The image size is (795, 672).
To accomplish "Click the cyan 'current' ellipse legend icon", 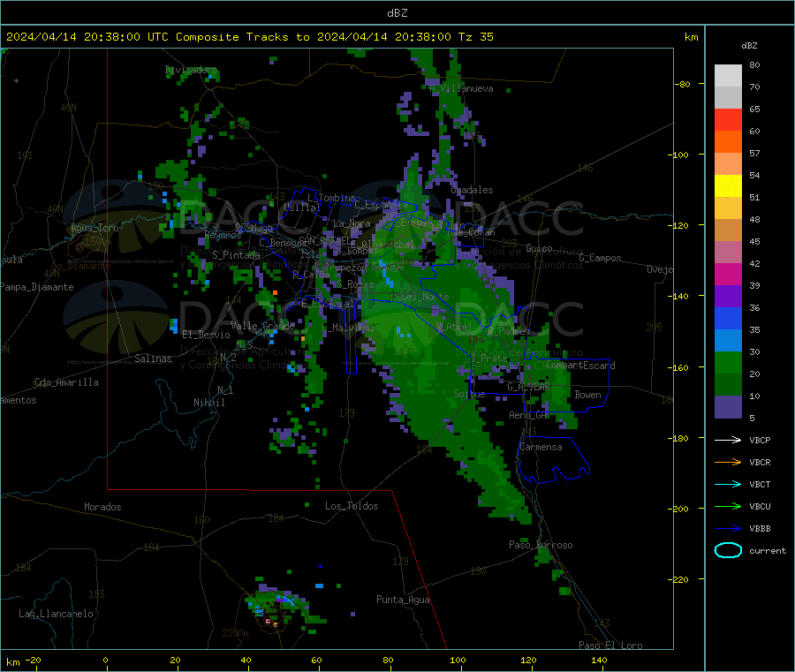I will [x=728, y=550].
